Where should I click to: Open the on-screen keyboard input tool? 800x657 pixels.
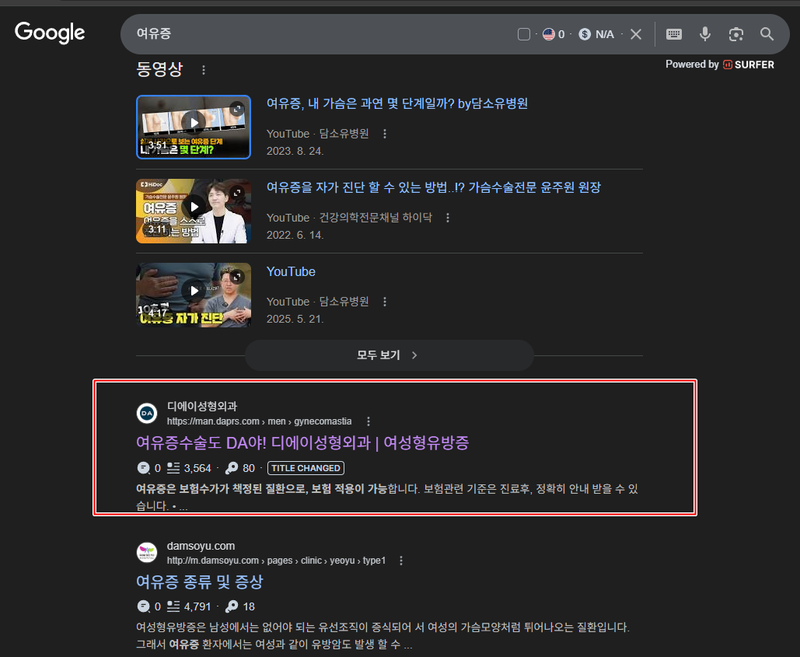[673, 34]
